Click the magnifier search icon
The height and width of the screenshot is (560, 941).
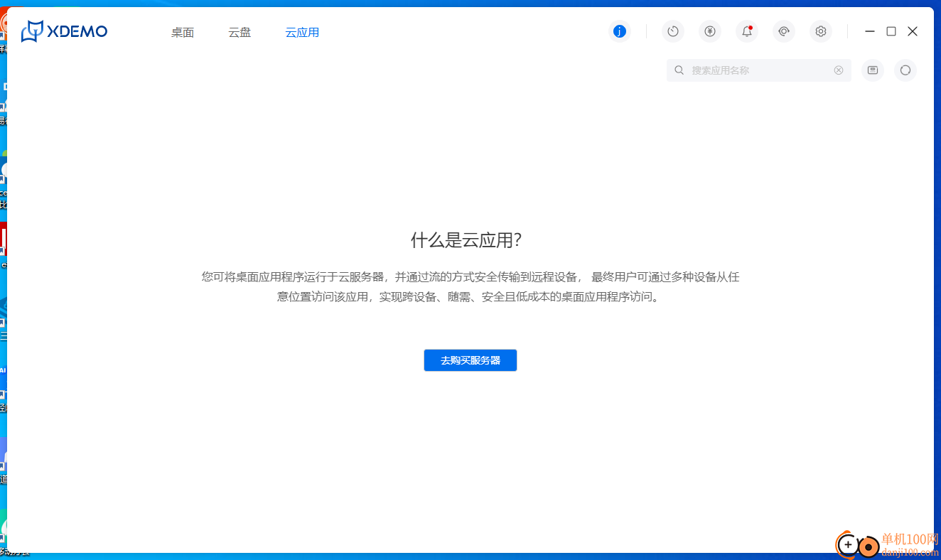coord(679,70)
